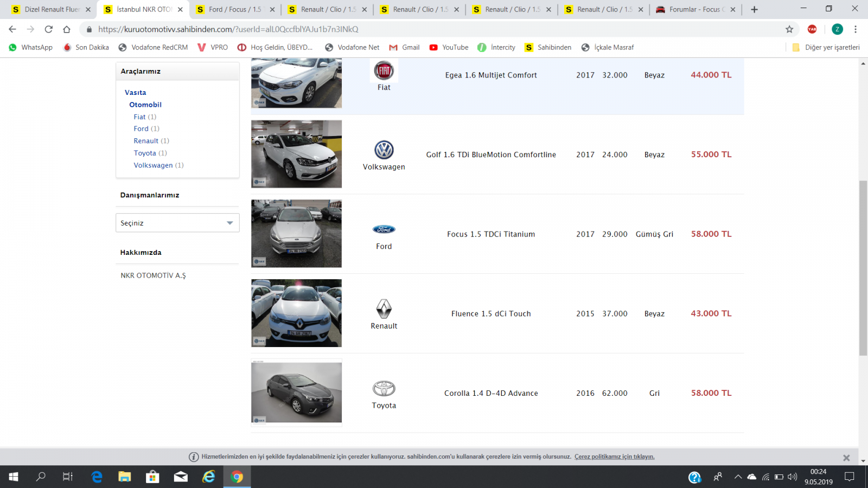The height and width of the screenshot is (488, 868).
Task: Switch to the Dizel Renault Fluence tab
Action: click(x=51, y=9)
